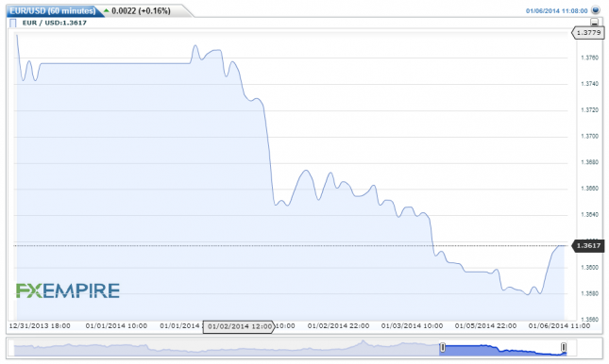Screen dimensions: 609x364
Task: Click the 1.3700 price axis label
Action: (589, 136)
